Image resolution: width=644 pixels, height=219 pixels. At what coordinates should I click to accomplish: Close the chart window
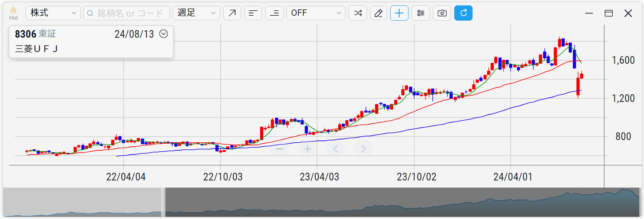pos(628,13)
